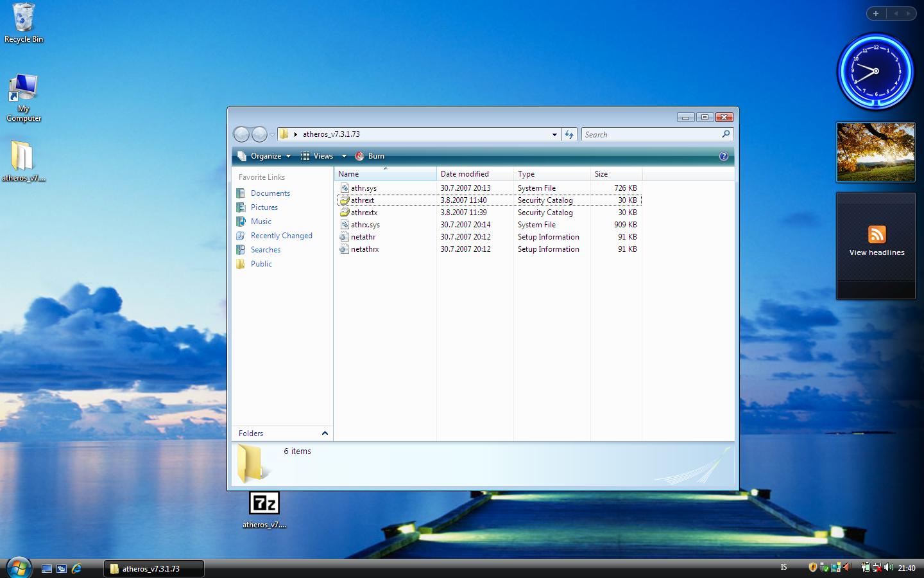This screenshot has width=924, height=578.
Task: Open the recent pages dropdown beside the Forward arrow
Action: [272, 134]
